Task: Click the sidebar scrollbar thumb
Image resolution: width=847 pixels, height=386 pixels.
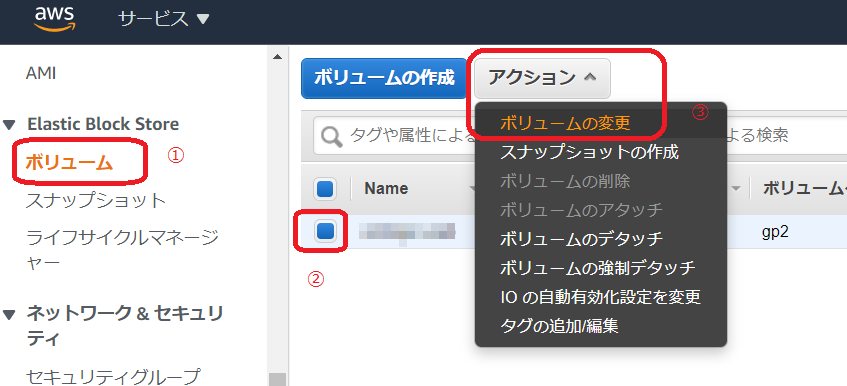Action: (277, 379)
